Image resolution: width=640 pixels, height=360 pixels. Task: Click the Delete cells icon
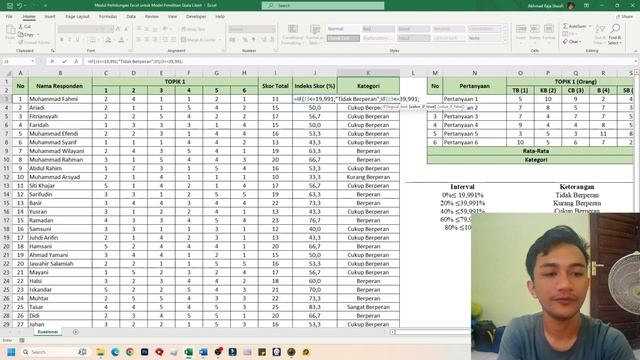tap(535, 29)
